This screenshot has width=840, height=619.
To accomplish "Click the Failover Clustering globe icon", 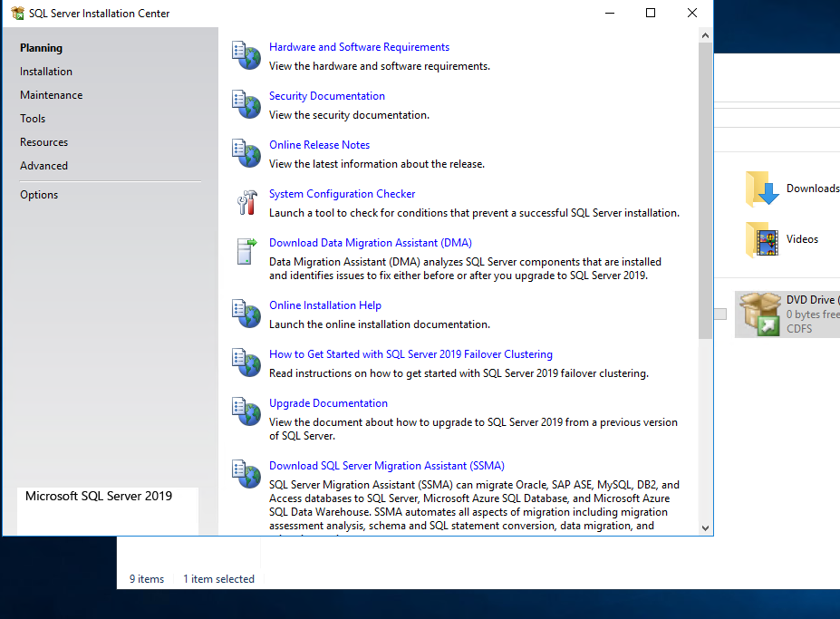I will (246, 363).
